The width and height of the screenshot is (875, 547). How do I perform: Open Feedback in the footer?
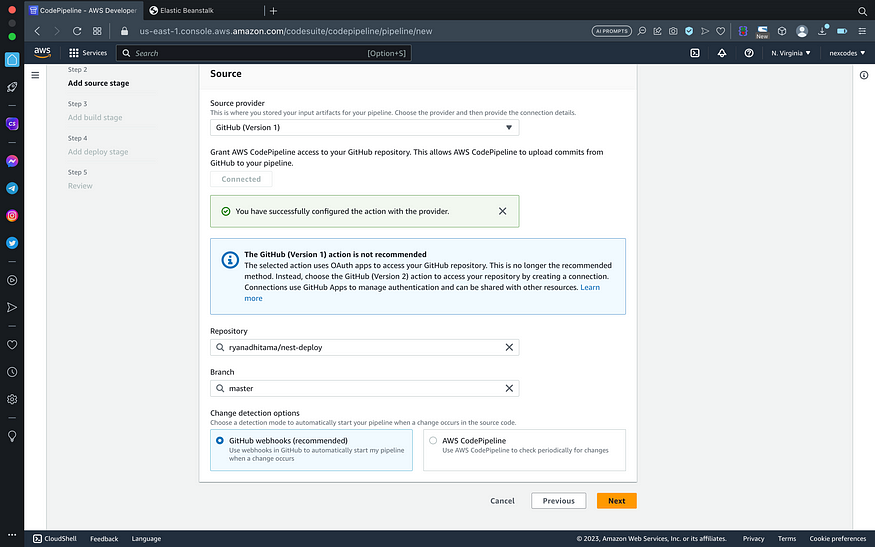pos(104,539)
